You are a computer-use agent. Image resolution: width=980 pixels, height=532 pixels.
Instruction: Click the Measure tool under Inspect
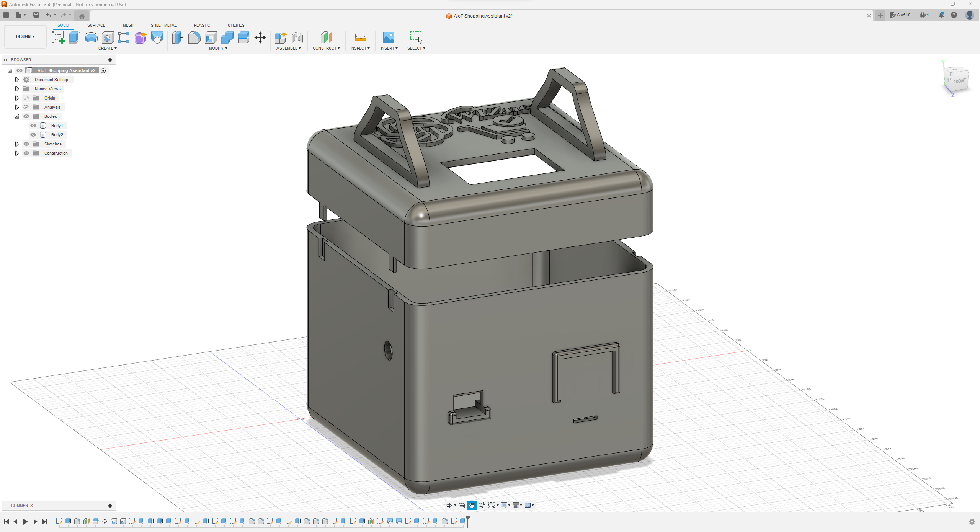tap(360, 38)
